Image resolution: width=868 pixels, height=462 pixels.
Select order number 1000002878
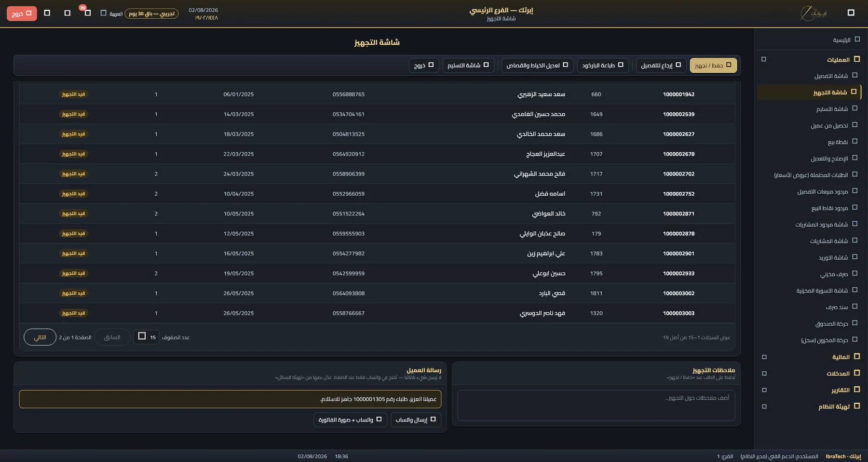pos(678,234)
